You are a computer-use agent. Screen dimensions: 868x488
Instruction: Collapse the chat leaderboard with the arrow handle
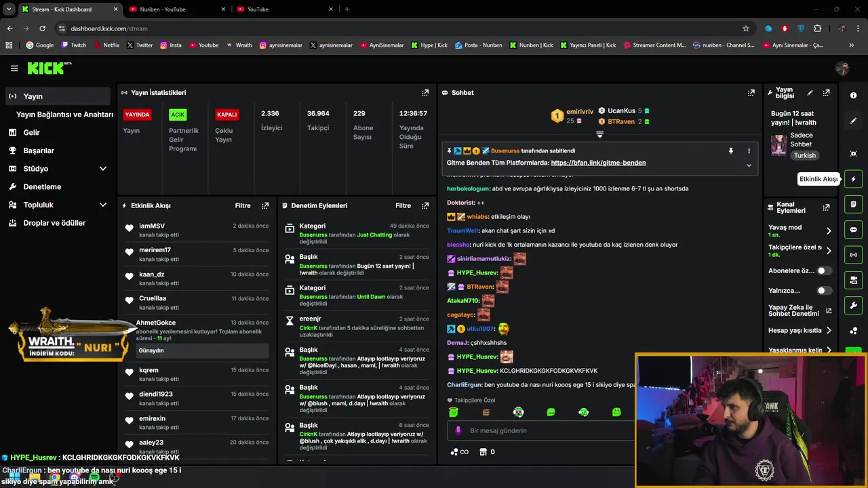pyautogui.click(x=599, y=134)
